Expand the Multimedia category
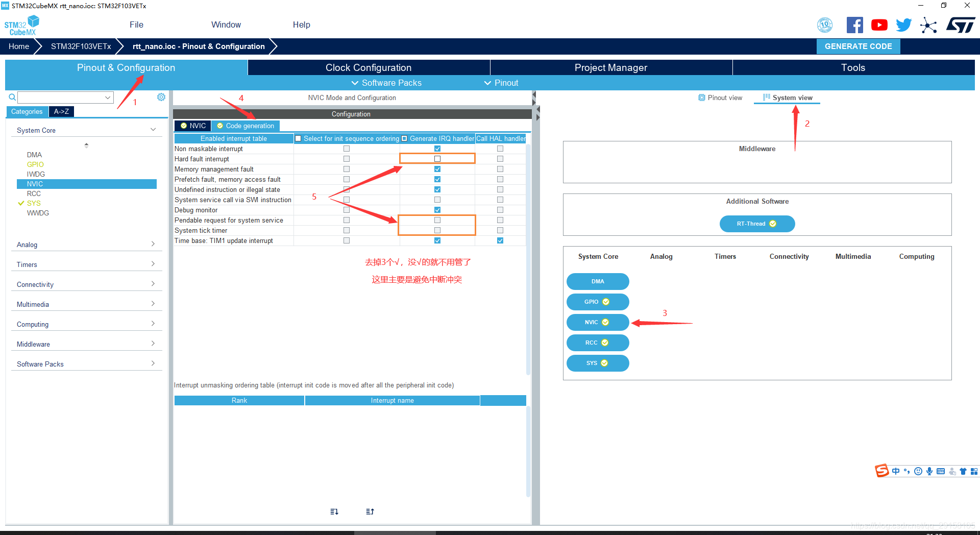The image size is (980, 535). point(153,304)
